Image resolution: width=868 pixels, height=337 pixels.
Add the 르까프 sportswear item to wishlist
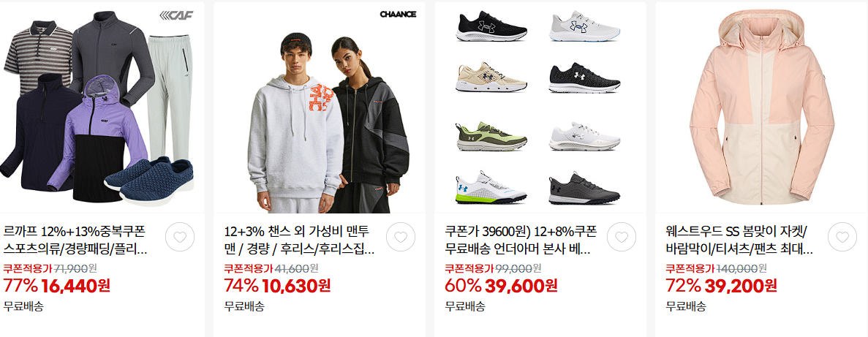(x=180, y=237)
